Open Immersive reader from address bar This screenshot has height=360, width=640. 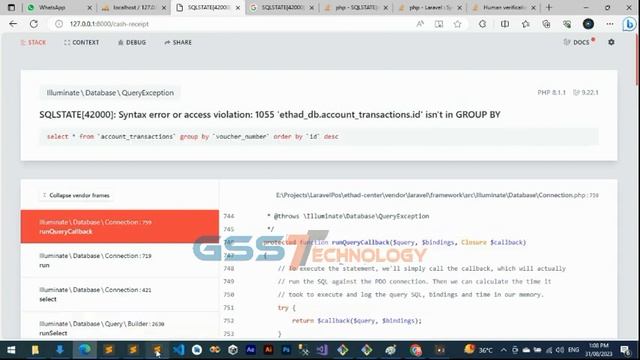(x=439, y=24)
